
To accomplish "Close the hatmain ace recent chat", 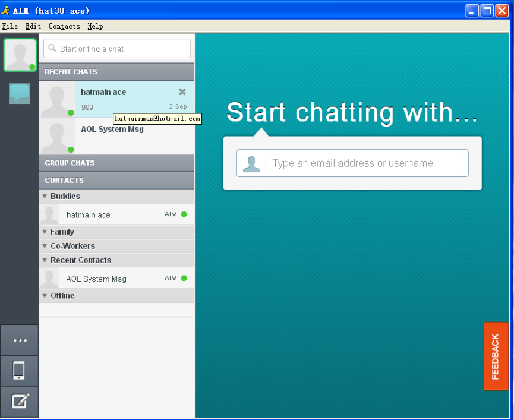I will tap(182, 92).
